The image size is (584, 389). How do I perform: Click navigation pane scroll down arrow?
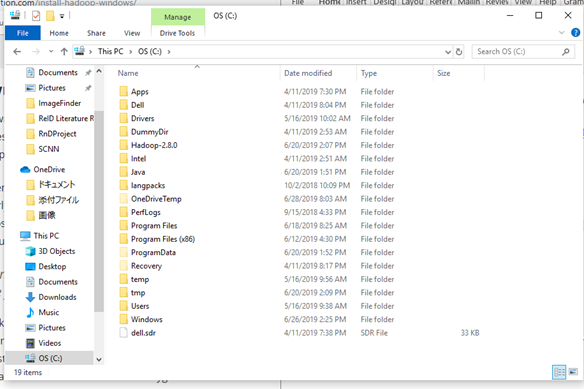coord(99,360)
